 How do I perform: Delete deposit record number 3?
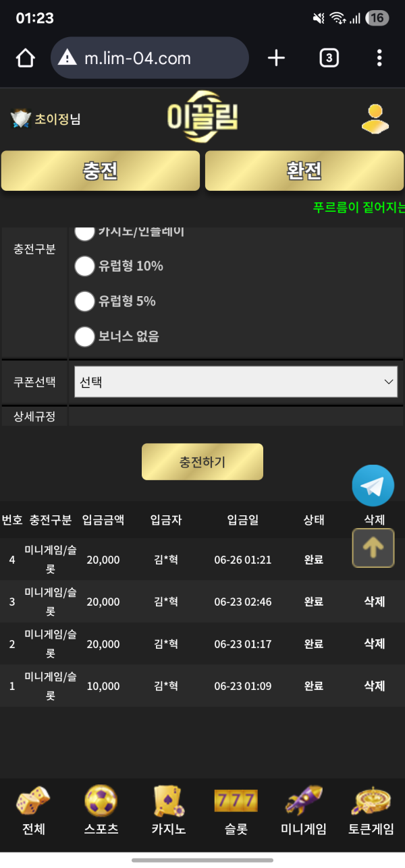(x=375, y=602)
